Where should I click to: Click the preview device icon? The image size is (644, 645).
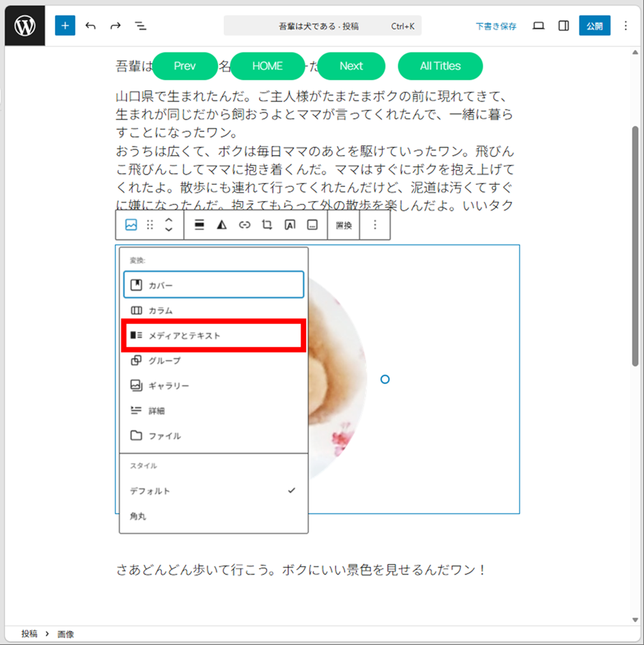pyautogui.click(x=538, y=26)
